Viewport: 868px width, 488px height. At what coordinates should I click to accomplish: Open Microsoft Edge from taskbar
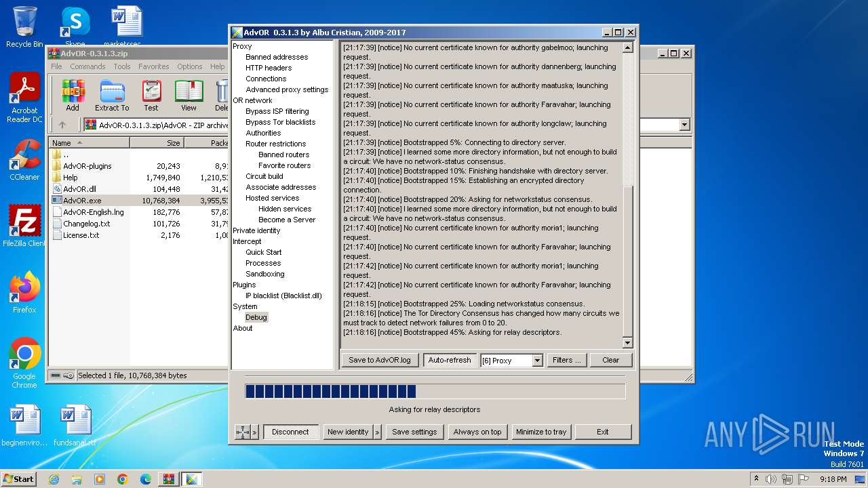(x=146, y=479)
